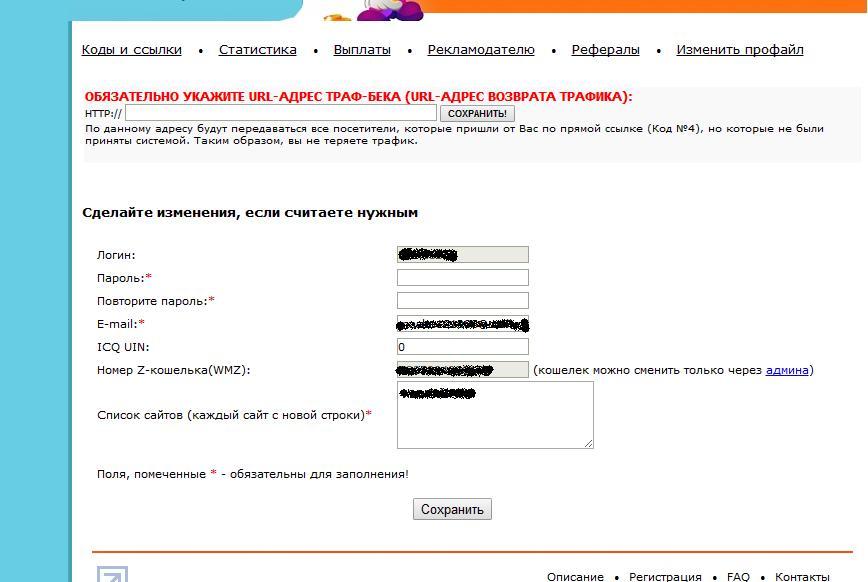Click the Сохранить button below the form

pos(452,509)
